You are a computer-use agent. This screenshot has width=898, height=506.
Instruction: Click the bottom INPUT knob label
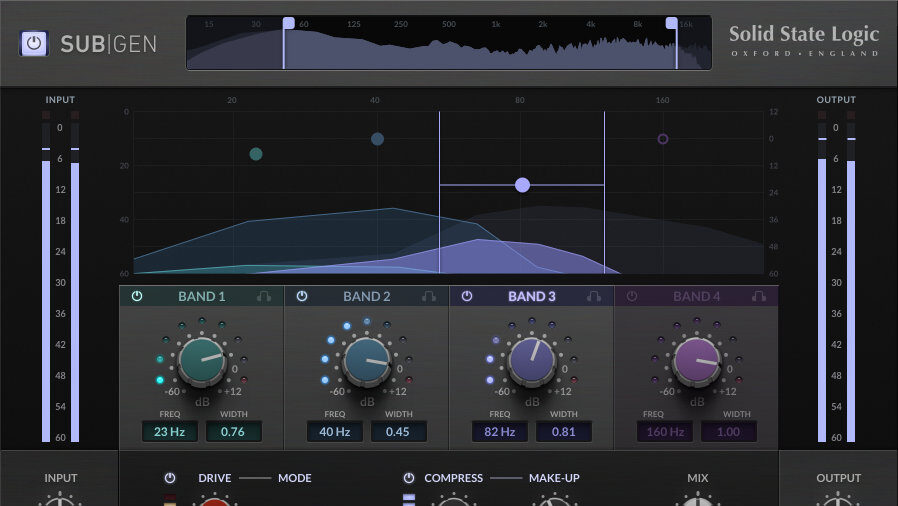[61, 478]
